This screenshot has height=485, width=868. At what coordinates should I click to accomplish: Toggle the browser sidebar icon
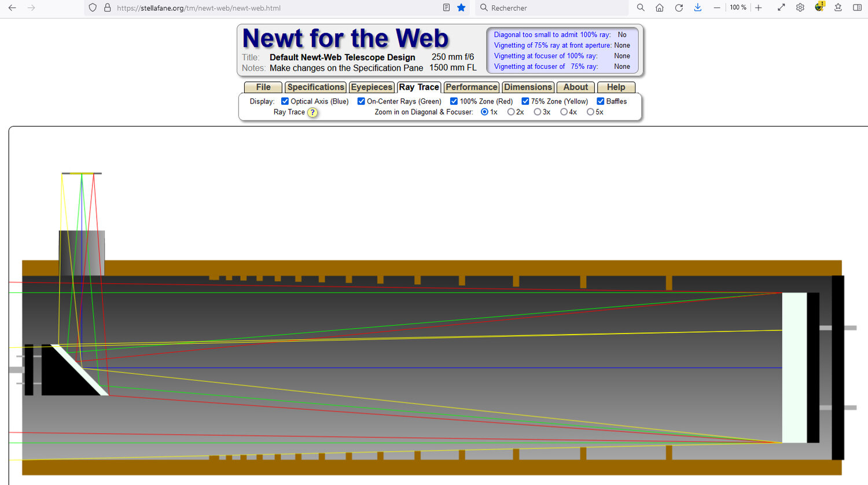point(858,8)
